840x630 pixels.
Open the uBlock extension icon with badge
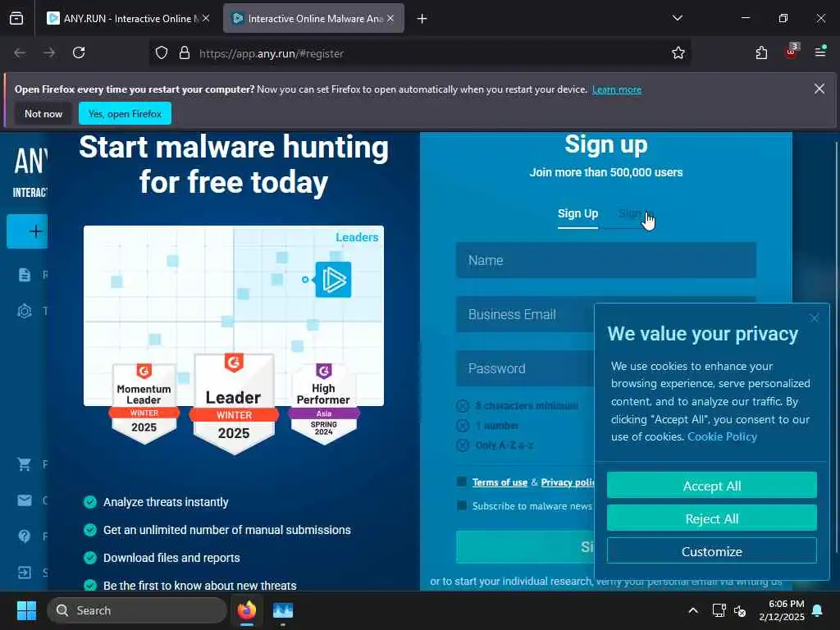792,52
